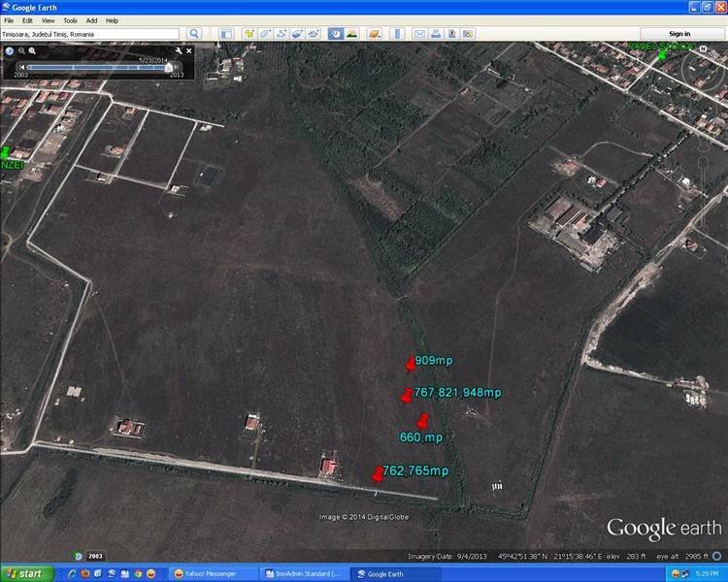Open the View menu
728x582 pixels.
(48, 19)
